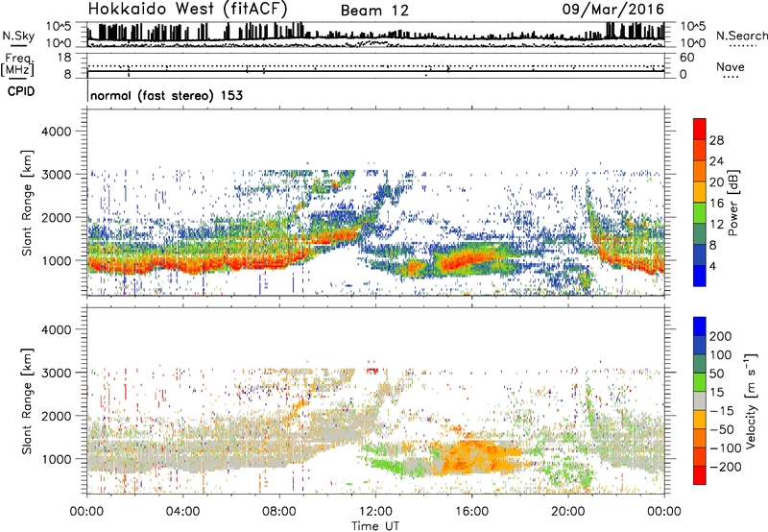Click the "Hokkaido West (fitACF)" plot title
768x532 pixels.
coord(187,10)
